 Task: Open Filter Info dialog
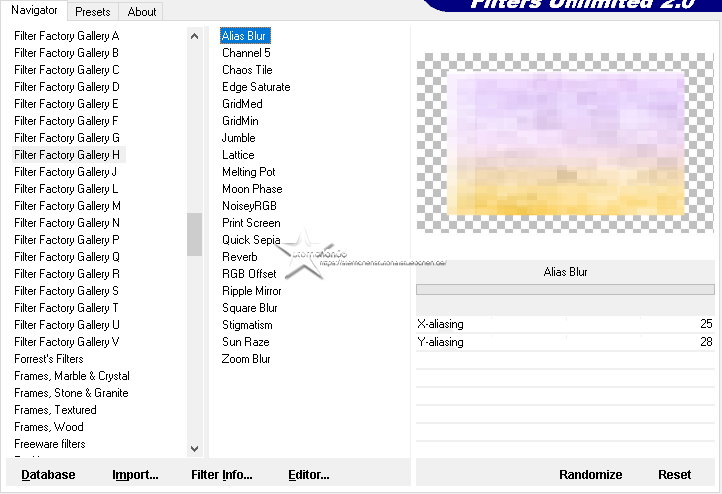(222, 475)
